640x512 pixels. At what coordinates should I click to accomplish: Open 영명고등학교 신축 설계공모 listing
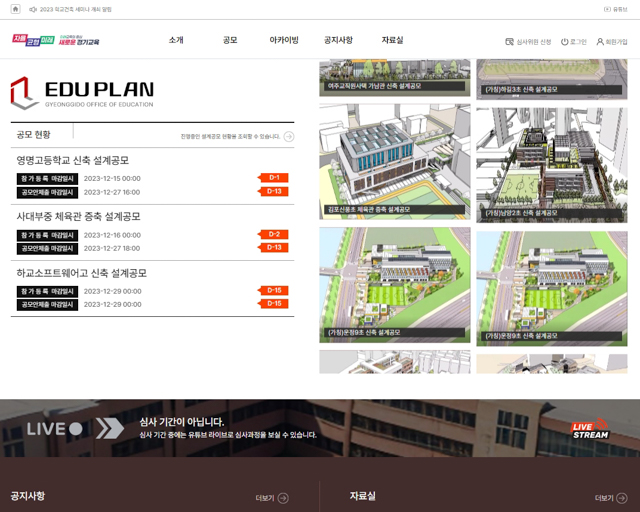pos(72,160)
